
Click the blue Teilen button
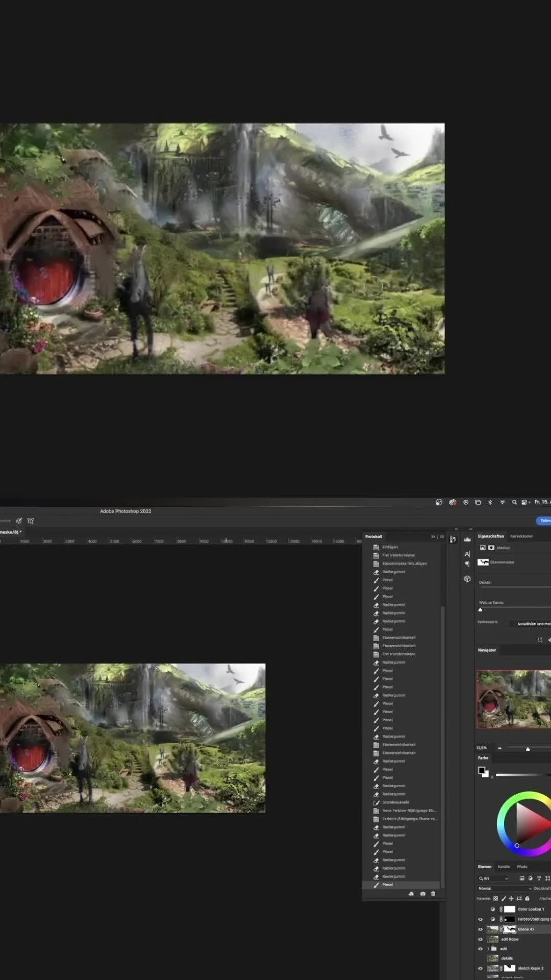pyautogui.click(x=544, y=521)
